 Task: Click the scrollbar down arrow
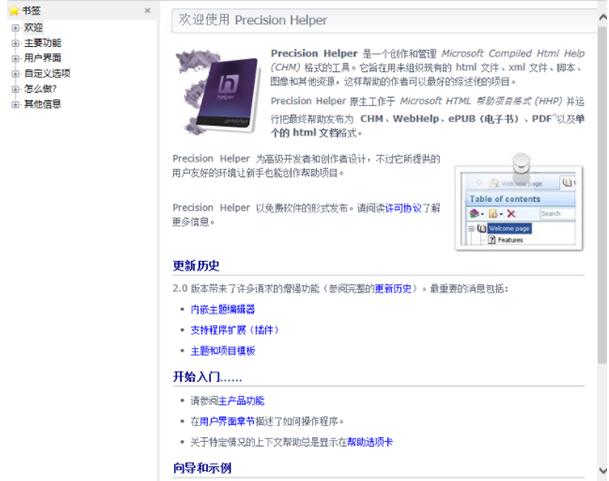(601, 470)
